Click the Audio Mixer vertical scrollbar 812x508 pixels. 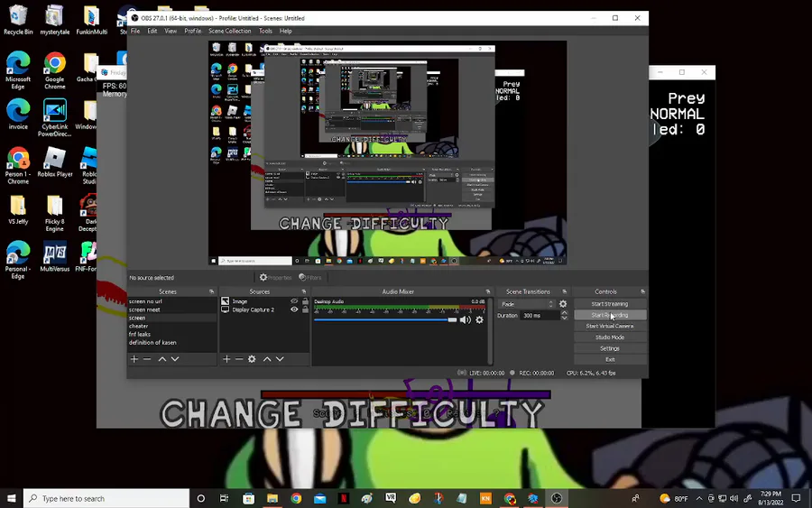pos(490,330)
